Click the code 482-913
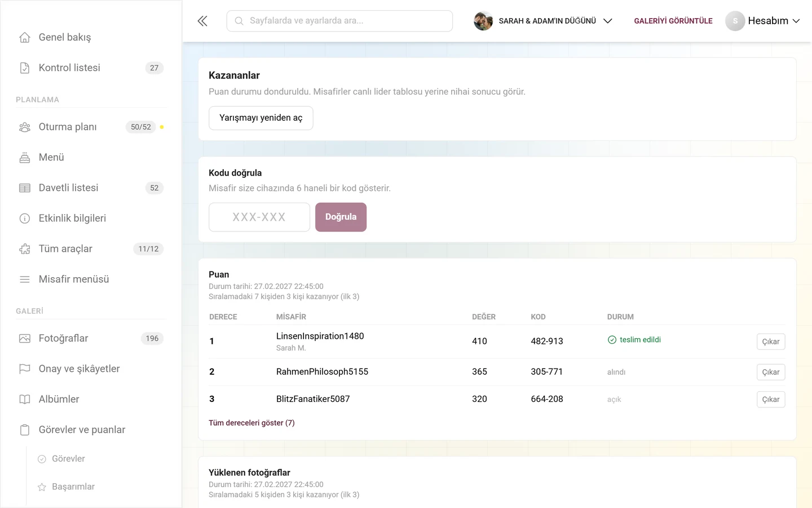812x508 pixels. (547, 341)
